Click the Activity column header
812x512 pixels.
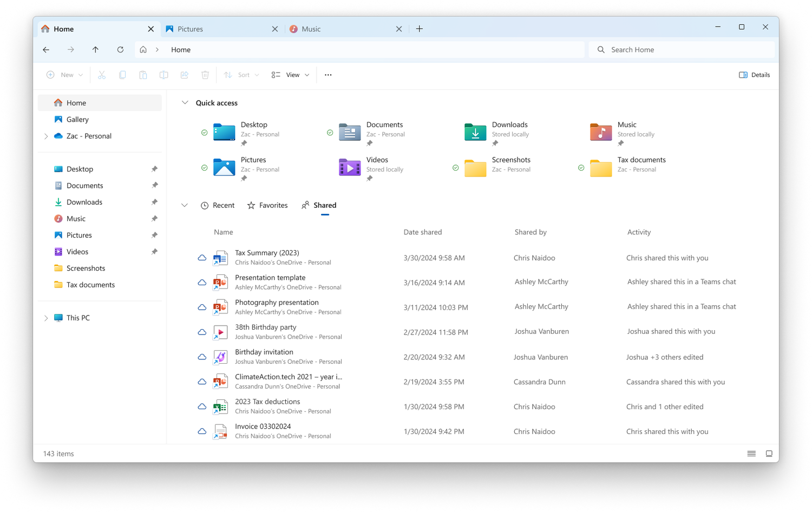[639, 232]
